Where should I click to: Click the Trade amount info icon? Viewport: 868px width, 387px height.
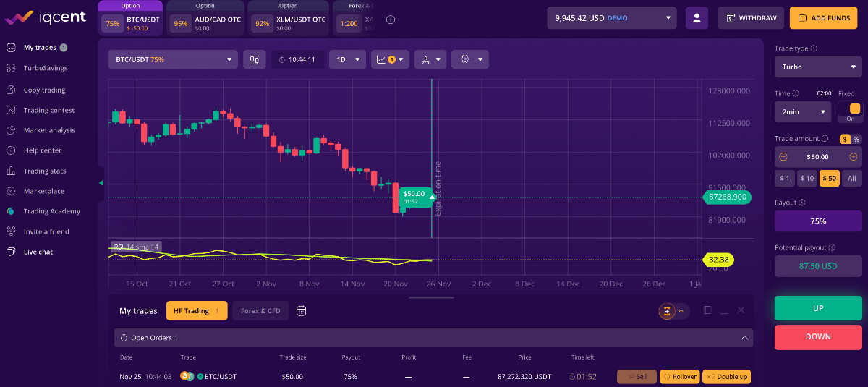point(825,138)
